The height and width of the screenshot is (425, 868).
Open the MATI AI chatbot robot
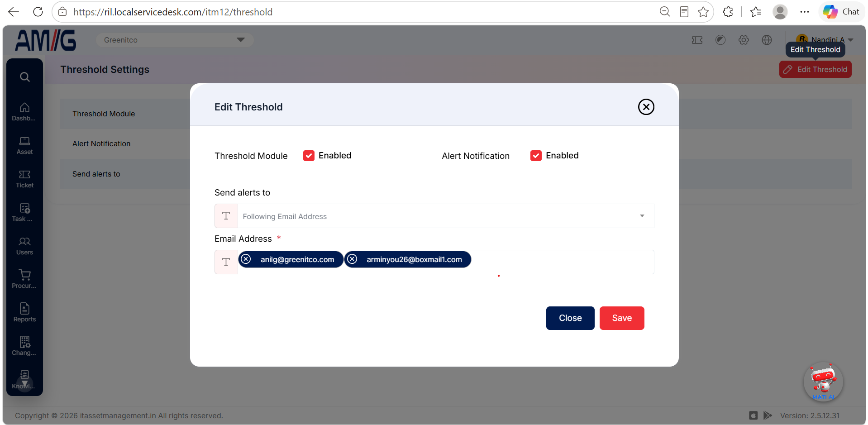pyautogui.click(x=823, y=382)
